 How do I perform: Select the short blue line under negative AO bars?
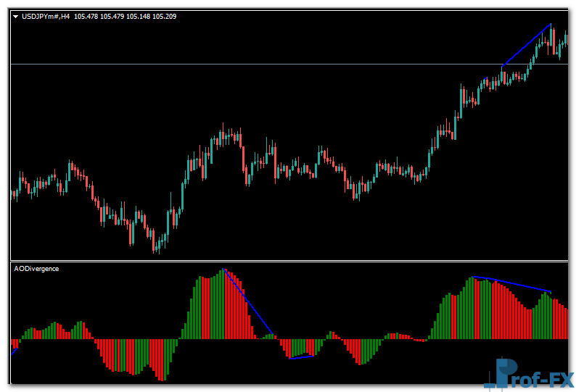[302, 356]
